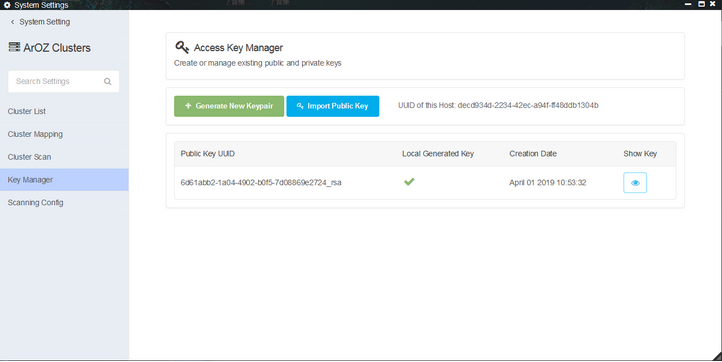This screenshot has height=362, width=722.
Task: Select key 6d61abb2-1a04-4902-b0f5-7d08869e2724_rsa
Action: point(261,183)
